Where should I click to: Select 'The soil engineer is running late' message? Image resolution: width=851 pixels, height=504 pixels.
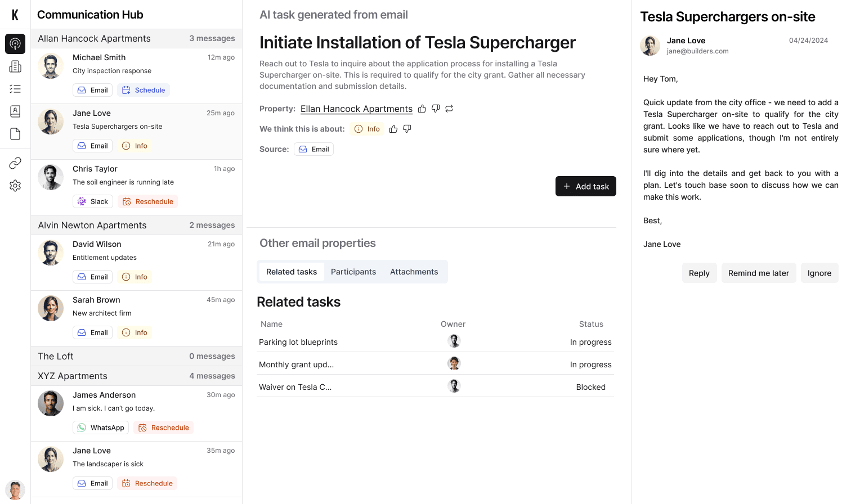123,182
